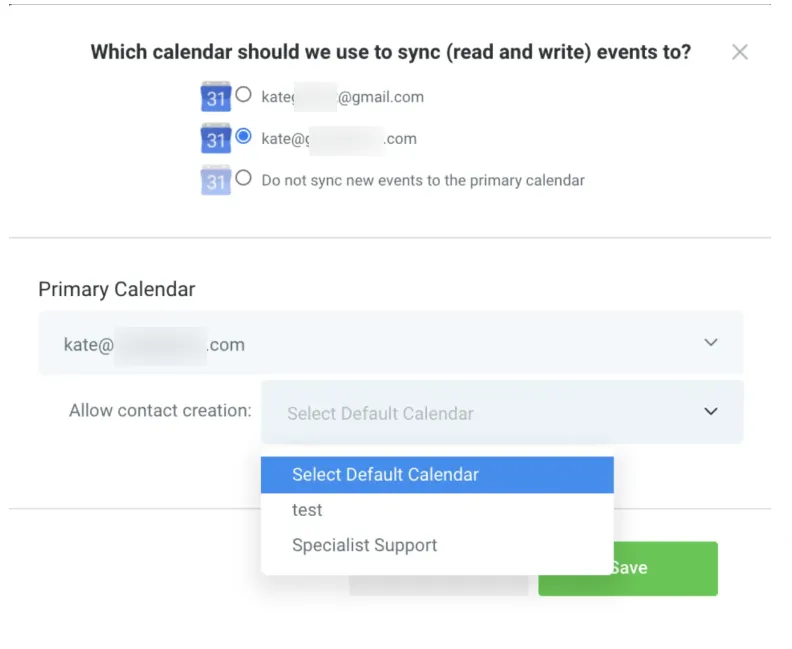Open the Primary Calendar kate@ combo box
792x649 pixels.
tap(390, 343)
